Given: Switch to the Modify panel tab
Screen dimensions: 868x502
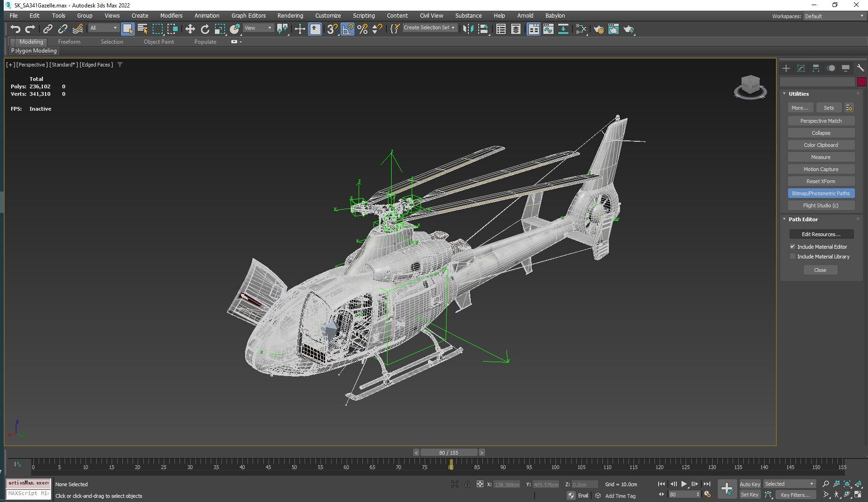Looking at the screenshot, I should click(x=801, y=68).
